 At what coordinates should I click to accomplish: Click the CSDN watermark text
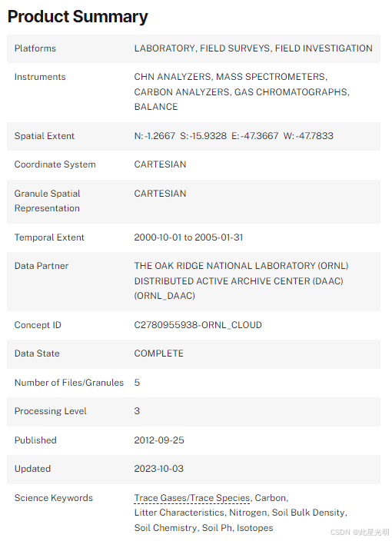click(360, 533)
